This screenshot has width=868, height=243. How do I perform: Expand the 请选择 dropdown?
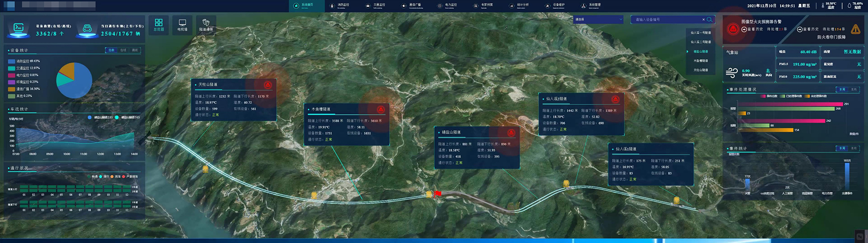pos(599,19)
